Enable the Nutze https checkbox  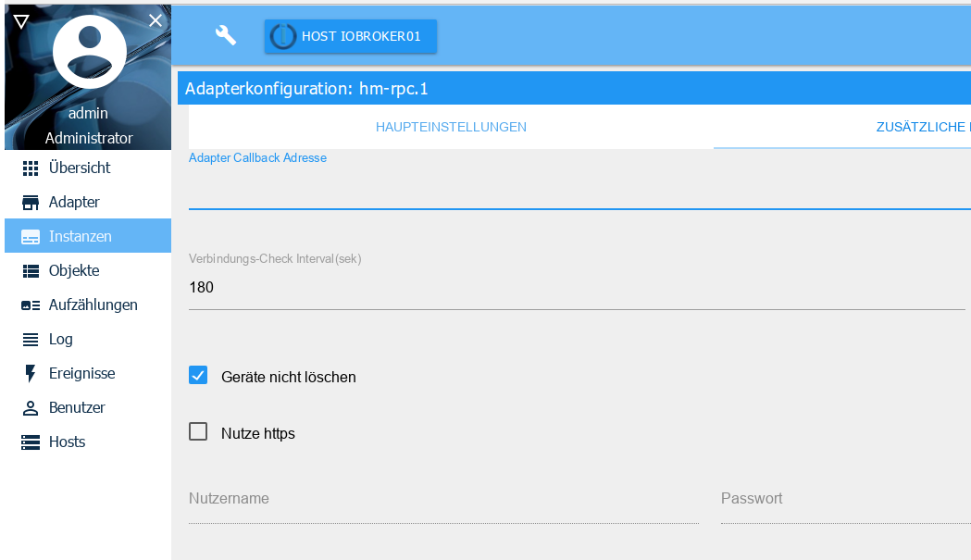198,432
